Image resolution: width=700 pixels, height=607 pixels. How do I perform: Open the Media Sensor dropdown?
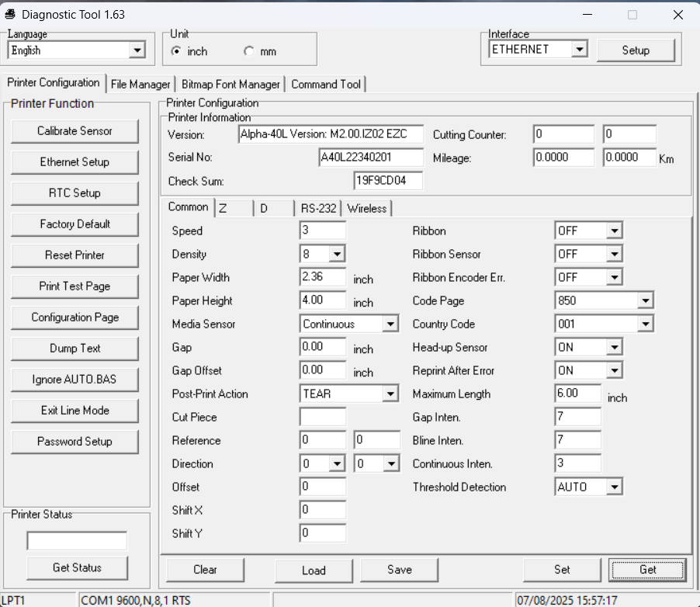point(390,324)
